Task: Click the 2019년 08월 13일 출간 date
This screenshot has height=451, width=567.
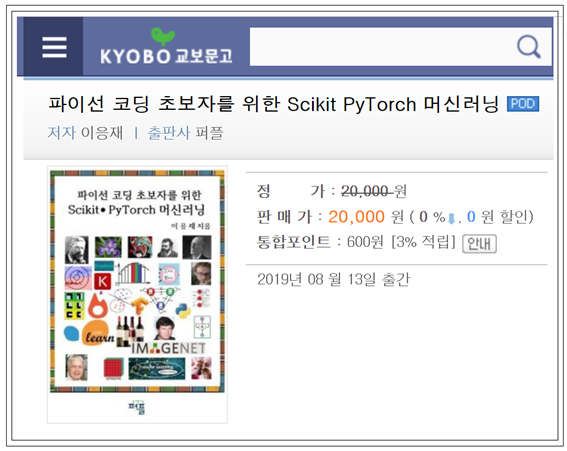Action: point(333,280)
